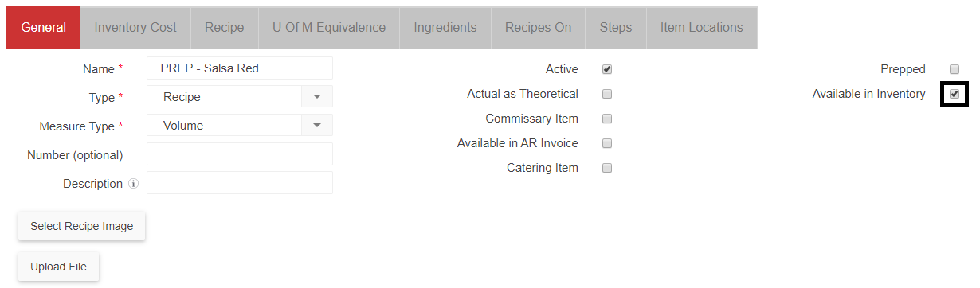The height and width of the screenshot is (288, 980).
Task: Go to U Of M Equivalence tab
Action: pyautogui.click(x=329, y=27)
